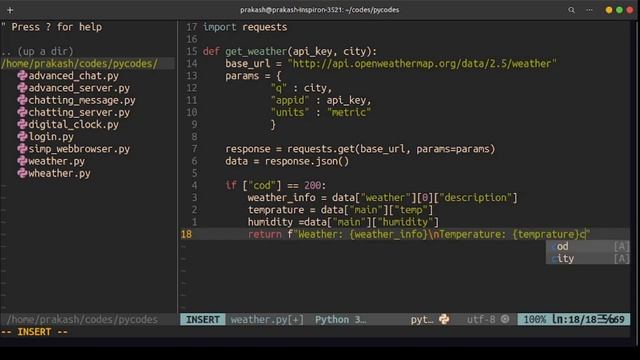Click the '-- INSERT --' command line message
The width and height of the screenshot is (640, 360).
(34, 332)
